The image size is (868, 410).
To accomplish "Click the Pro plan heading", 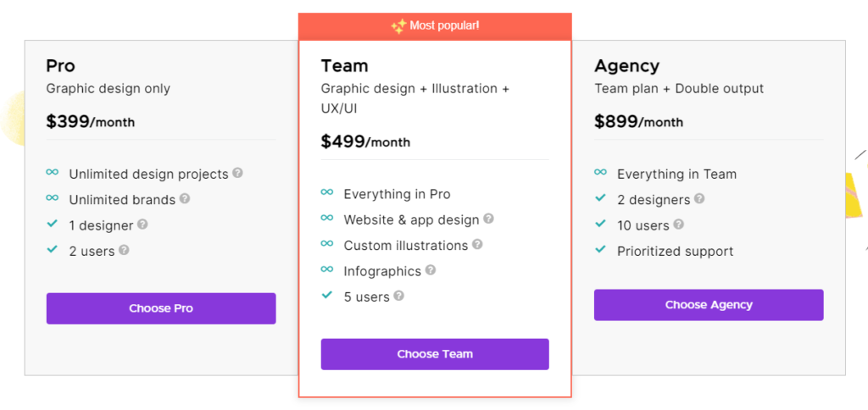I will 61,66.
